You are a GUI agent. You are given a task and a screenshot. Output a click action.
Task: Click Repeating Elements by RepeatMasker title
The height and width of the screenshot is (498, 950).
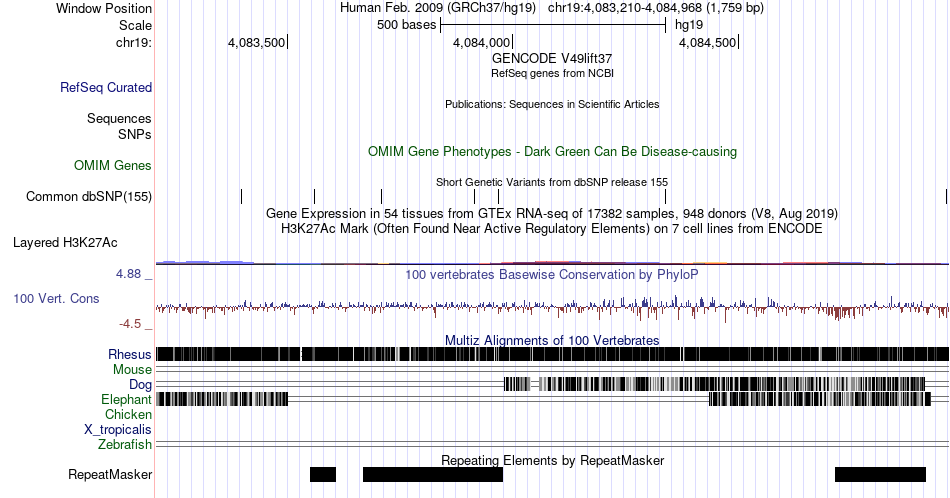coord(552,460)
